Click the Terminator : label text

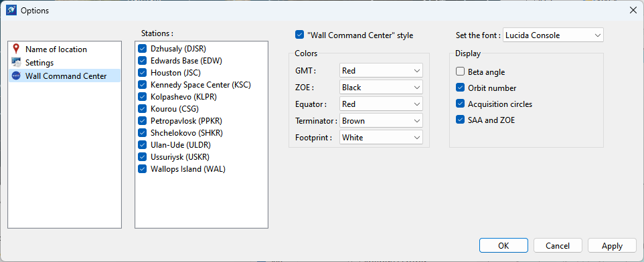[316, 121]
